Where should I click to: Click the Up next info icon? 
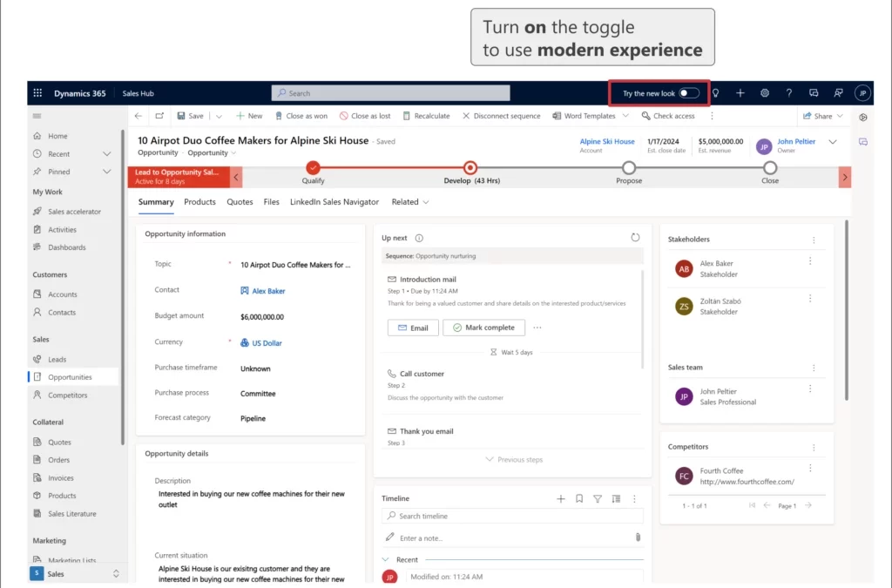coord(419,239)
